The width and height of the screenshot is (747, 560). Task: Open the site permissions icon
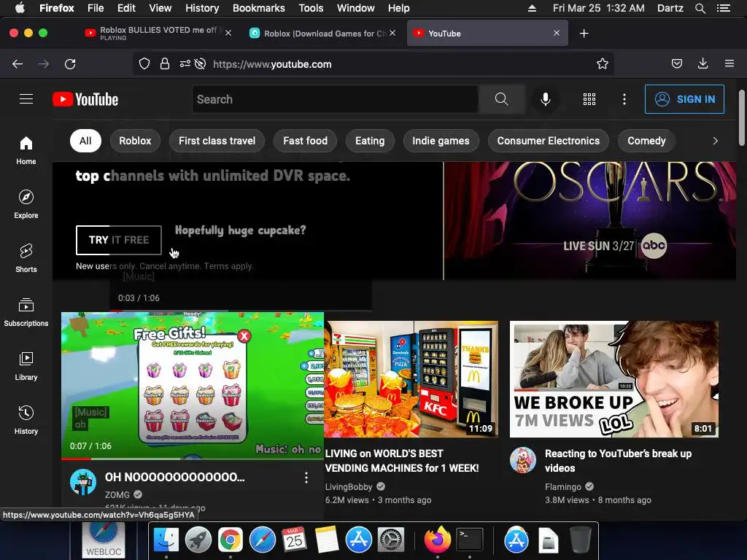185,64
